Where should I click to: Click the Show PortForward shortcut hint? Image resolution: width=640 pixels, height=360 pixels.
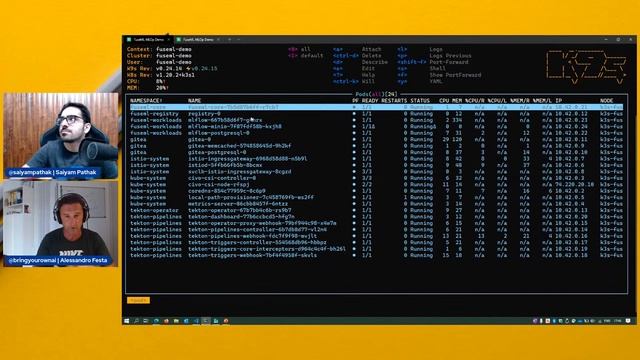[x=455, y=75]
